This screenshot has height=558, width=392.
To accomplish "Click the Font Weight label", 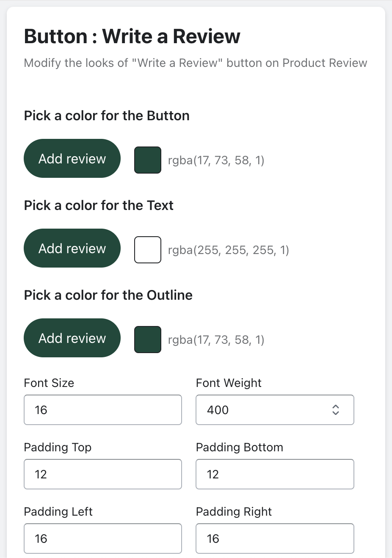I will (x=229, y=383).
